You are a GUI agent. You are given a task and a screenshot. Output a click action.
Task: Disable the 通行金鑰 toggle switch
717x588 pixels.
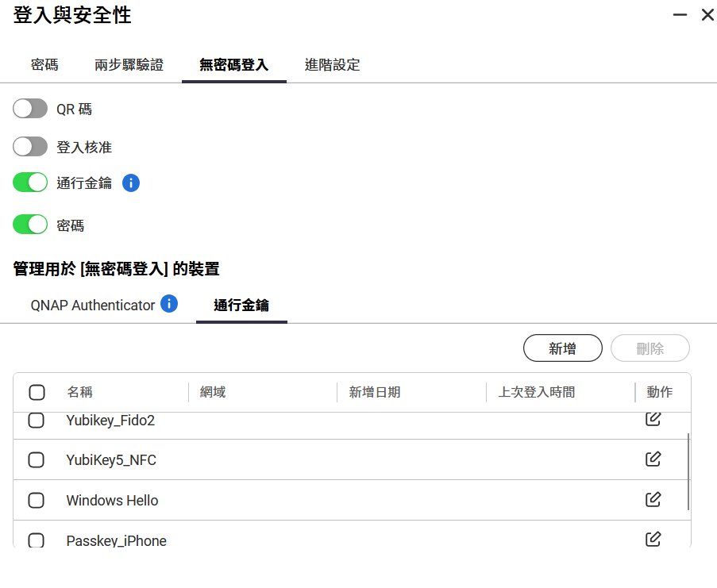click(x=30, y=183)
